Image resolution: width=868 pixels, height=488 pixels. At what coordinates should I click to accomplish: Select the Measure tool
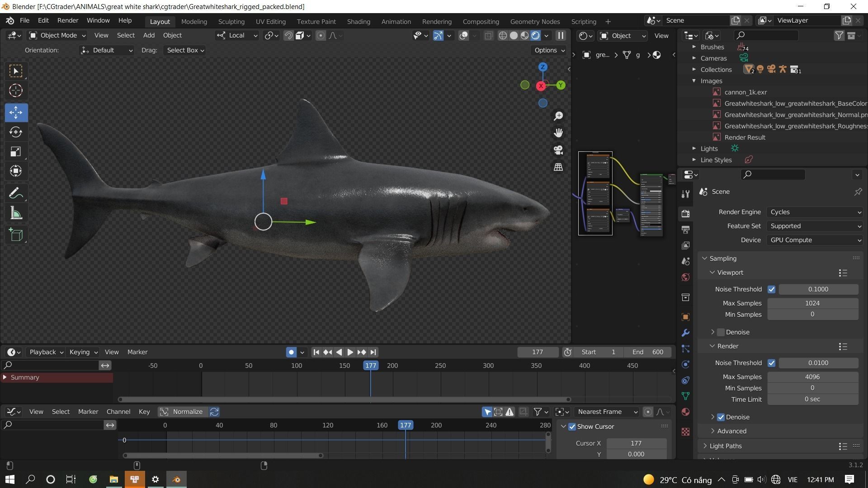tap(16, 213)
